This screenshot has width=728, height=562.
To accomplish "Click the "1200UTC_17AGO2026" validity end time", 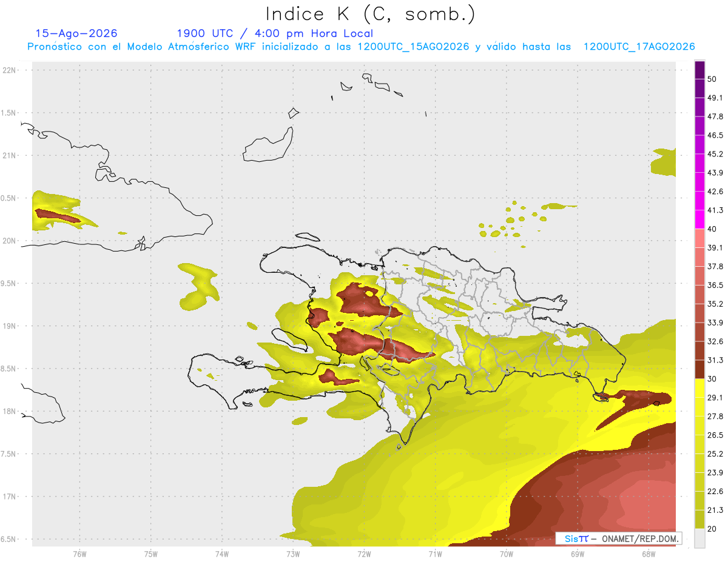I will (639, 47).
